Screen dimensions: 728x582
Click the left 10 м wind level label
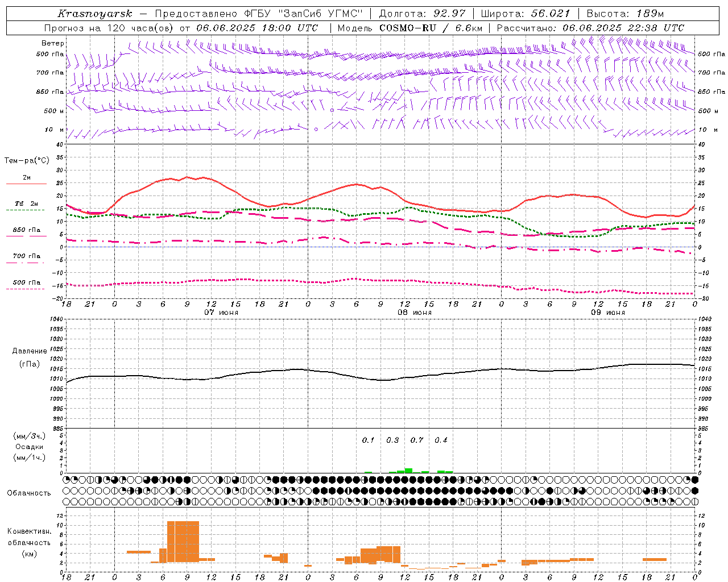click(x=55, y=130)
